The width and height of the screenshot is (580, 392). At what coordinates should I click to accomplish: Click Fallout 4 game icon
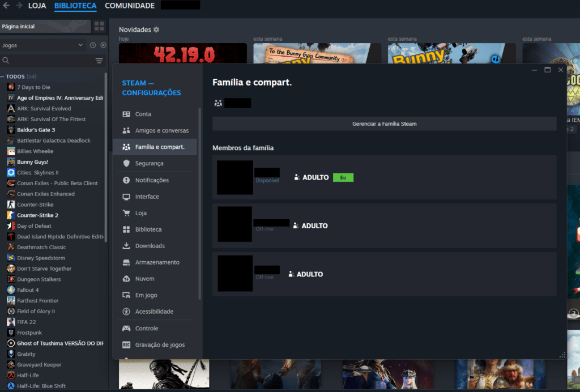[x=11, y=290]
